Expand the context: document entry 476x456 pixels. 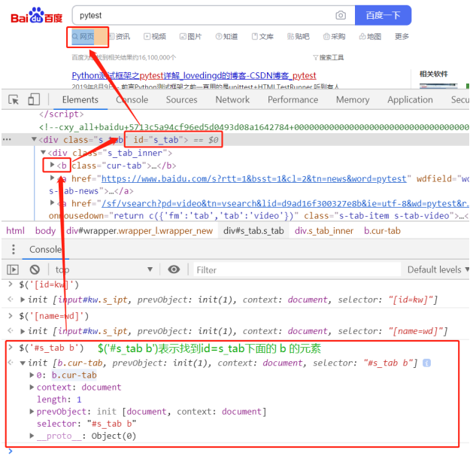(x=32, y=388)
